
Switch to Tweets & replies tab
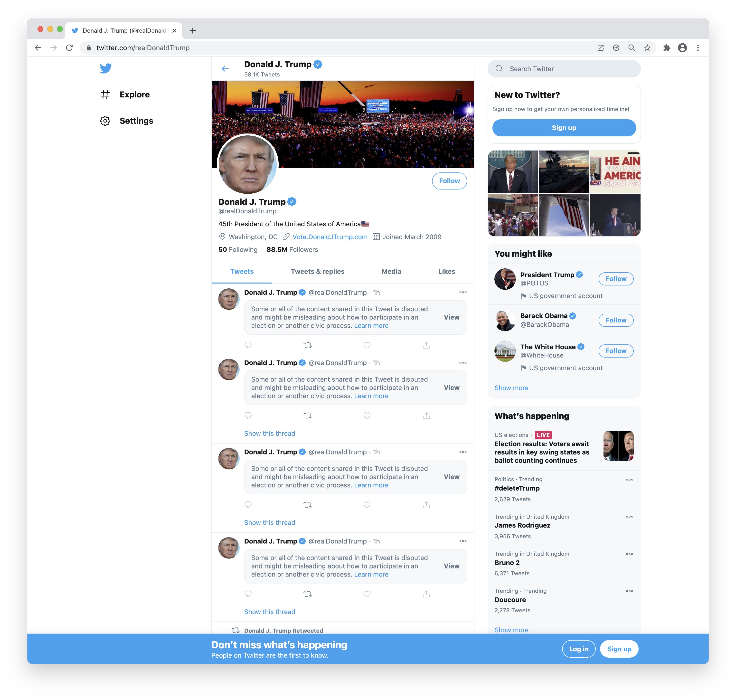(317, 272)
